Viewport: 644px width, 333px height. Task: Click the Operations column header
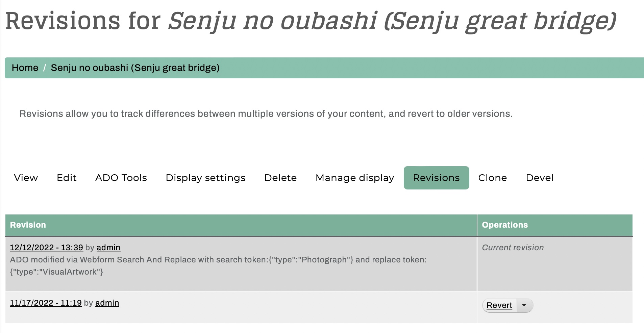point(505,225)
